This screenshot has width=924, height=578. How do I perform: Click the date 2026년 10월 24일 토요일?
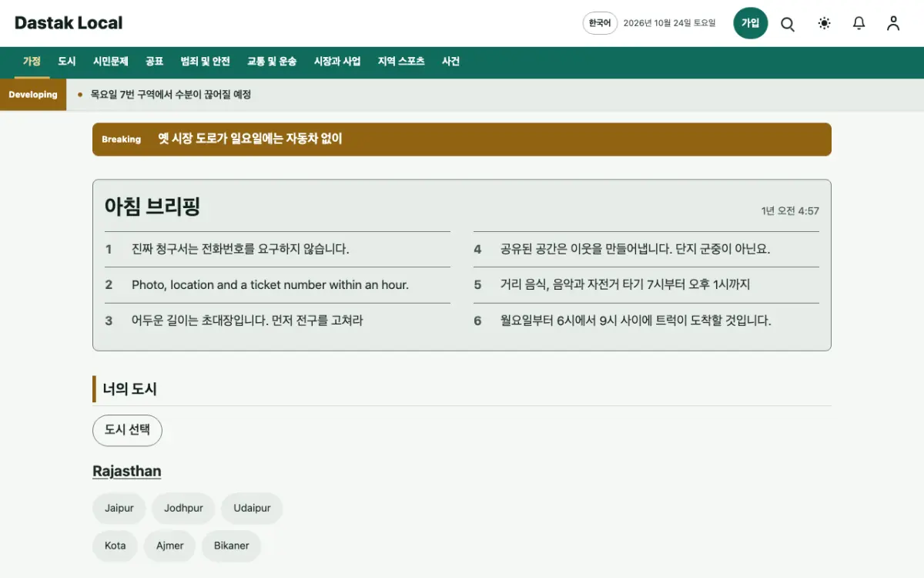coord(669,23)
